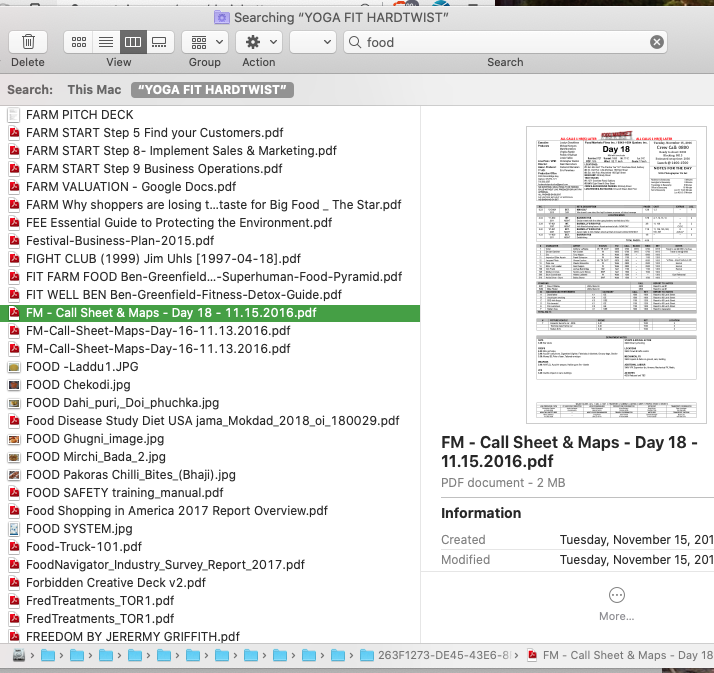This screenshot has height=673, width=714.
Task: Click the More… ellipsis button in preview
Action: (x=617, y=595)
